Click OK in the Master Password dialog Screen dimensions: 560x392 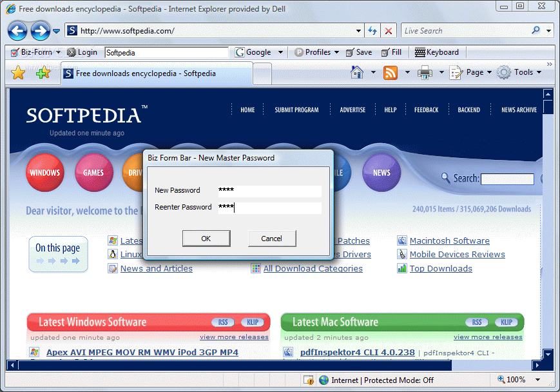(x=206, y=239)
